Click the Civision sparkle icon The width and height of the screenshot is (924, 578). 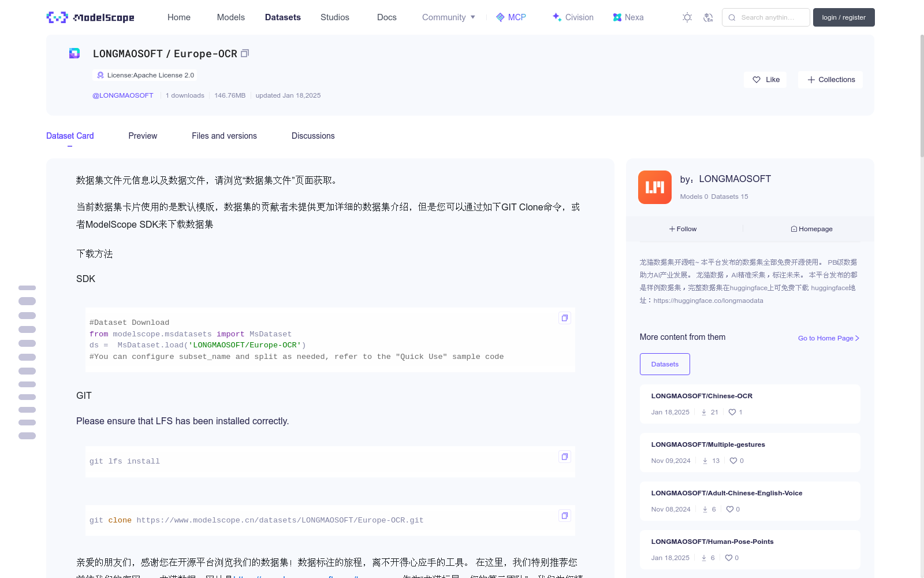557,17
